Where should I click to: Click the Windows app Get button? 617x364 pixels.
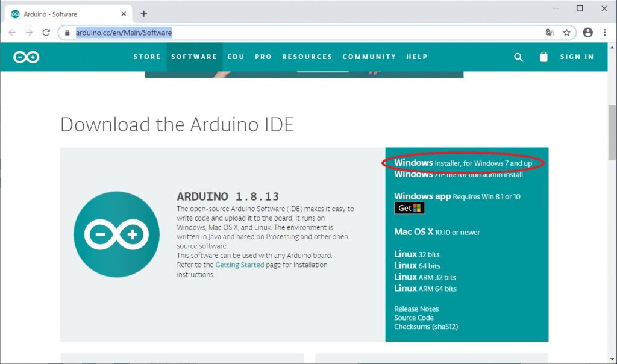(409, 208)
